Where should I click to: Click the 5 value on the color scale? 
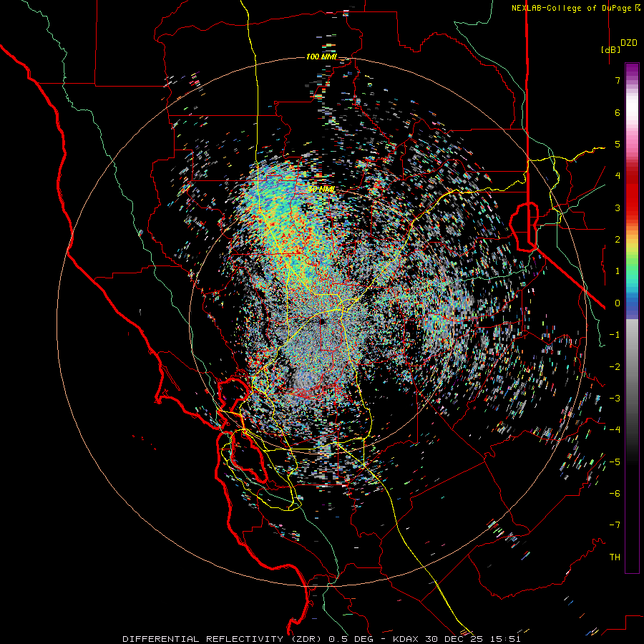(x=618, y=144)
